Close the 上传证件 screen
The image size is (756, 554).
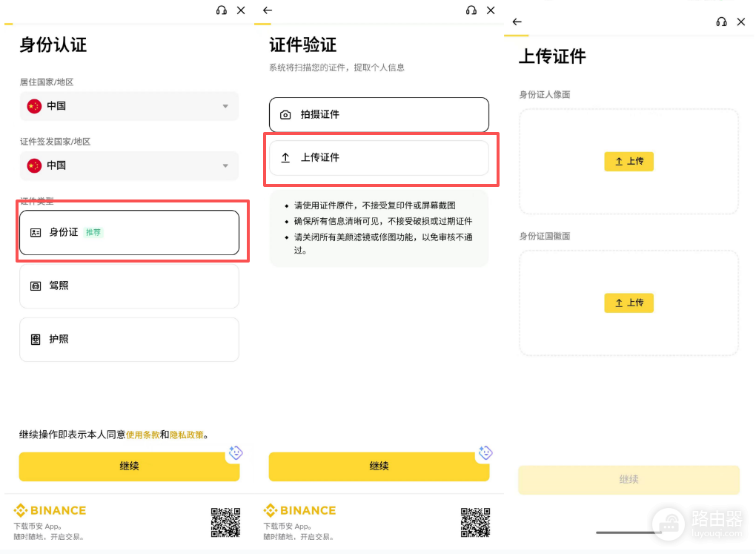pos(741,22)
